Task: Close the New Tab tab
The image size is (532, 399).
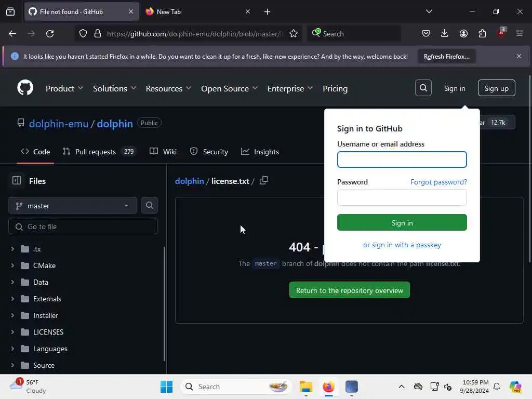Action: [x=248, y=12]
